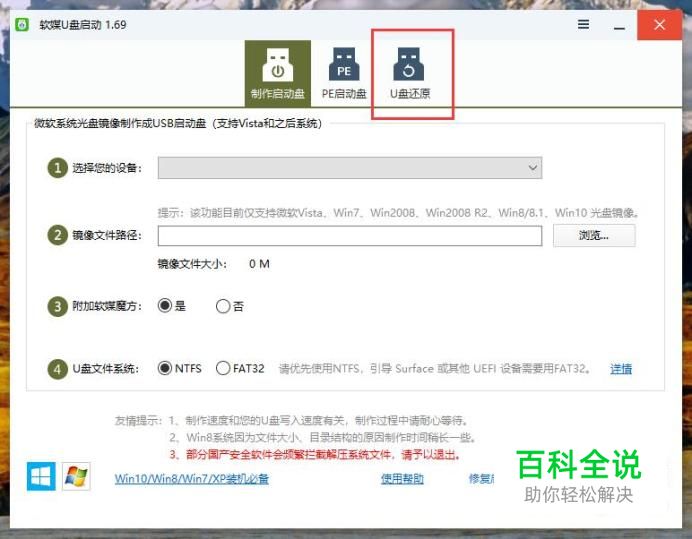This screenshot has height=539, width=692.
Task: Open the 详情 link
Action: 621,369
